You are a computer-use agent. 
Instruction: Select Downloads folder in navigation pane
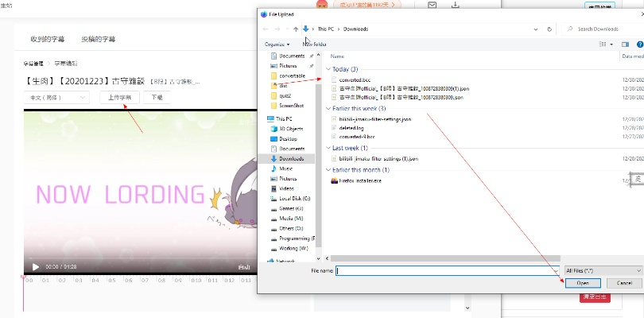(x=290, y=158)
